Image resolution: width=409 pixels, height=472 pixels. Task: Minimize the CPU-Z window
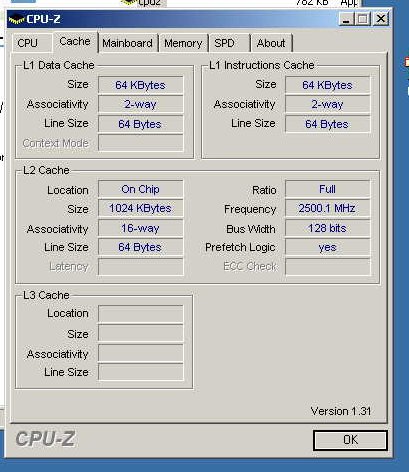click(x=346, y=19)
